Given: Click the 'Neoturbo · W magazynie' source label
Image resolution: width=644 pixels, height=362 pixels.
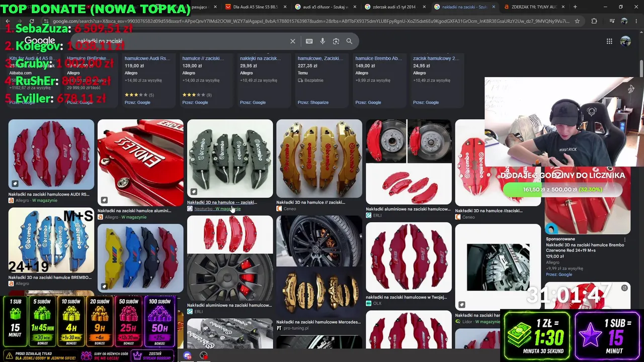Looking at the screenshot, I should click(217, 209).
